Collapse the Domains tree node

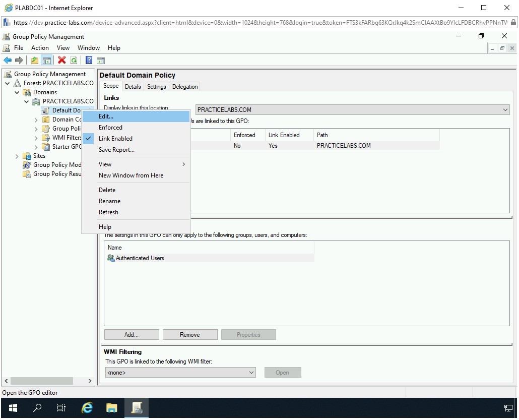(x=18, y=93)
